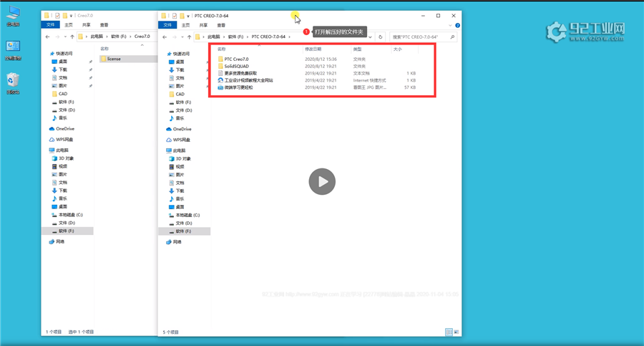Open address bar history dropdown in PTC CREO-7.0-64

(x=370, y=37)
